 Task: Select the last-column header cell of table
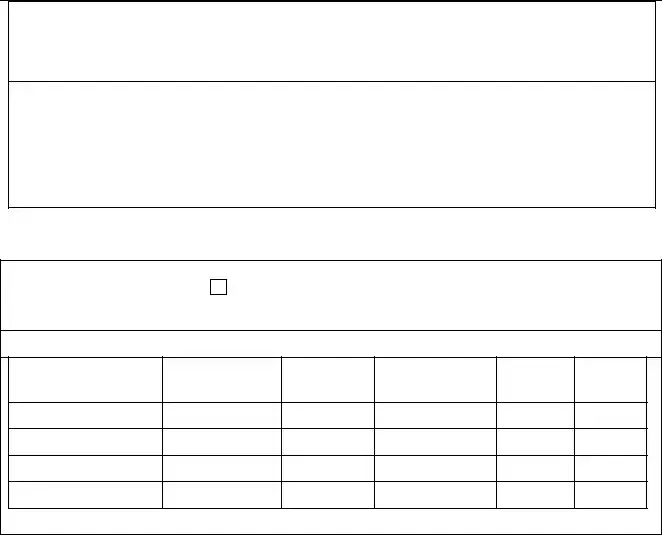coord(610,380)
